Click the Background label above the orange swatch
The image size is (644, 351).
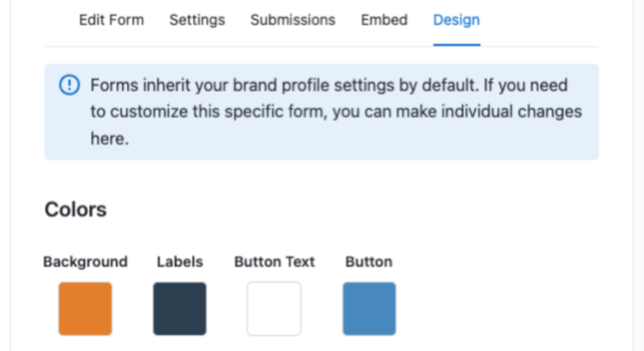point(85,262)
